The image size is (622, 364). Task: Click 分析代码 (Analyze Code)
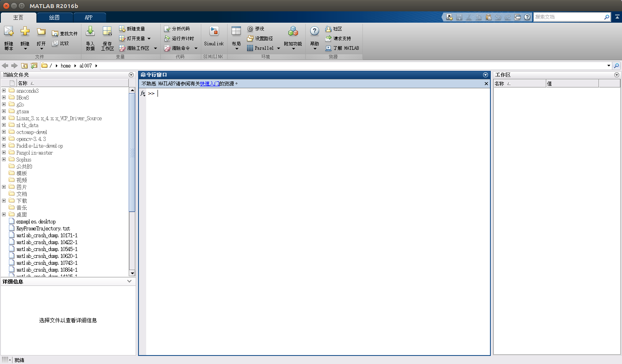coord(177,29)
